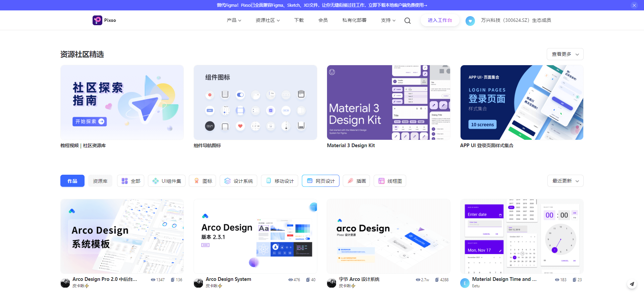Open the banner download link text

tap(322, 5)
